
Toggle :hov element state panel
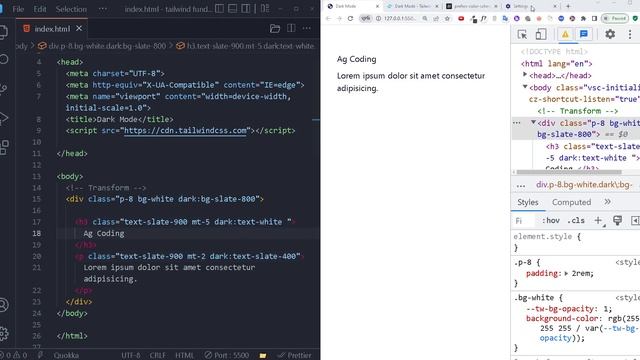(551, 221)
